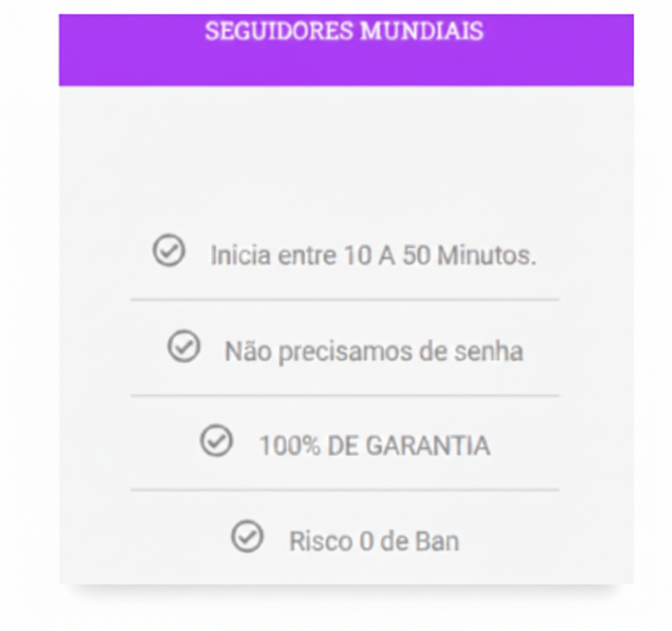Viewport: 672px width, 631px height.
Task: Click the word "GARANTIA" in the third line
Action: (x=429, y=446)
